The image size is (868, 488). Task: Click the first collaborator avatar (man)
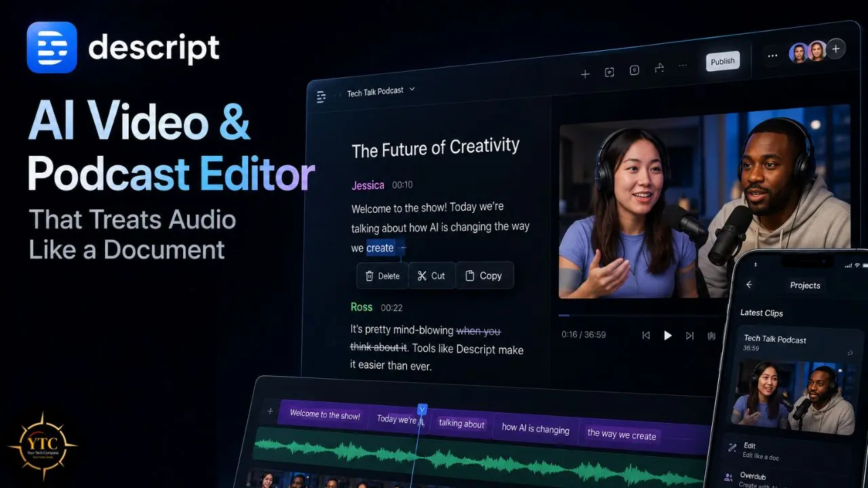(799, 52)
